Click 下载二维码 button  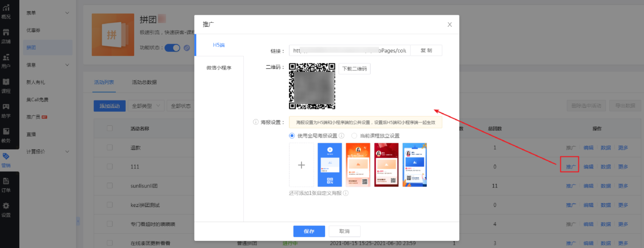355,69
